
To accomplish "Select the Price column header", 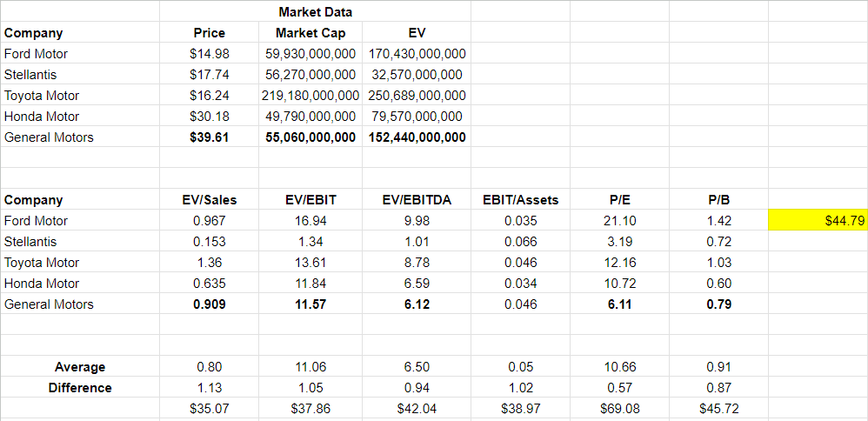I will [x=210, y=33].
